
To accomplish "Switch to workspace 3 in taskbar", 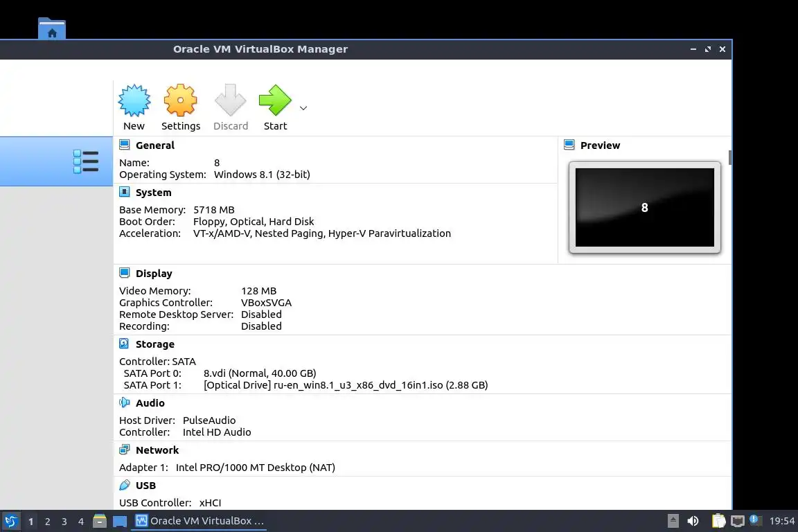I will pyautogui.click(x=64, y=522).
